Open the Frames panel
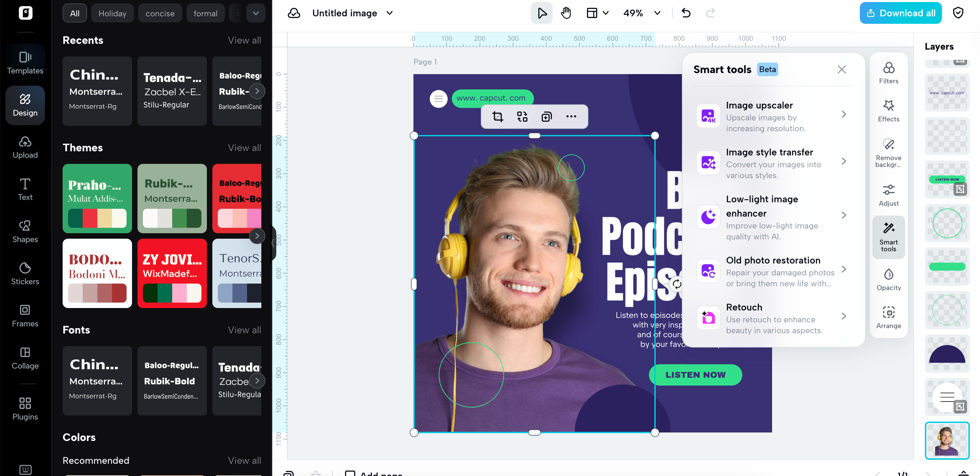Image resolution: width=980 pixels, height=476 pixels. [25, 316]
